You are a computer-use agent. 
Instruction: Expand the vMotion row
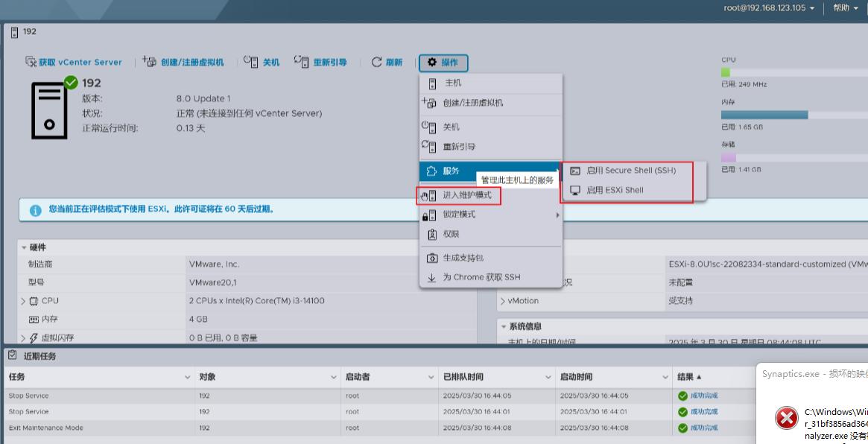tap(502, 301)
